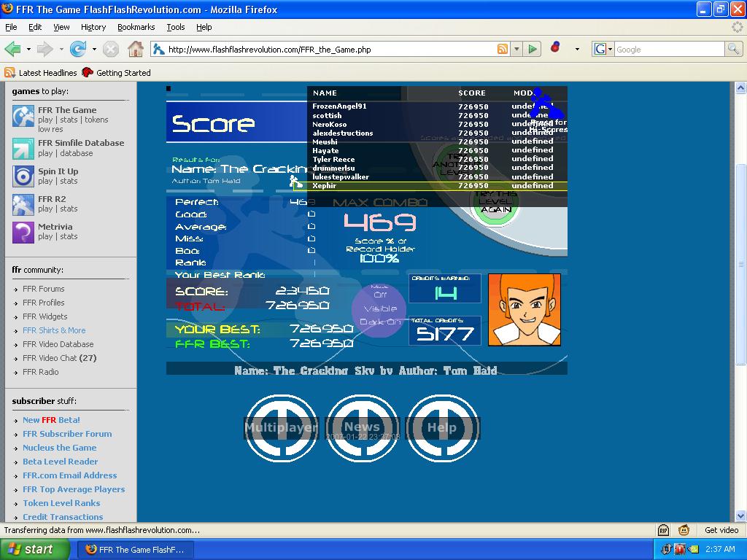Open the Nucleus the Game link
Screen dimensions: 747x560
pos(60,448)
